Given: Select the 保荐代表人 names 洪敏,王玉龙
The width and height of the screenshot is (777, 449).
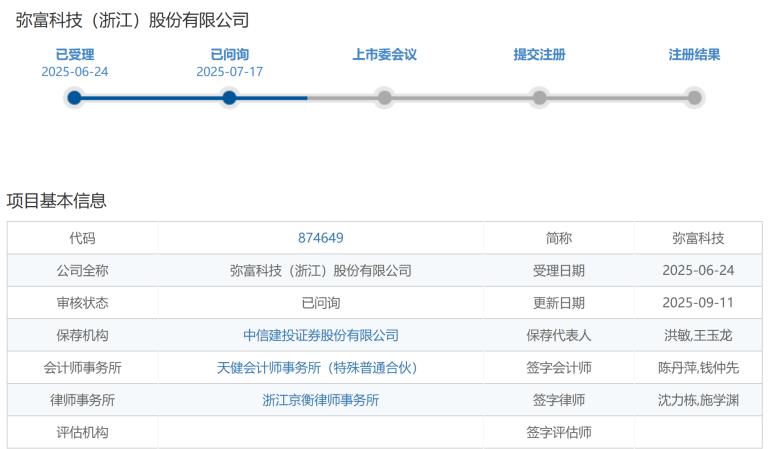Looking at the screenshot, I should [698, 336].
